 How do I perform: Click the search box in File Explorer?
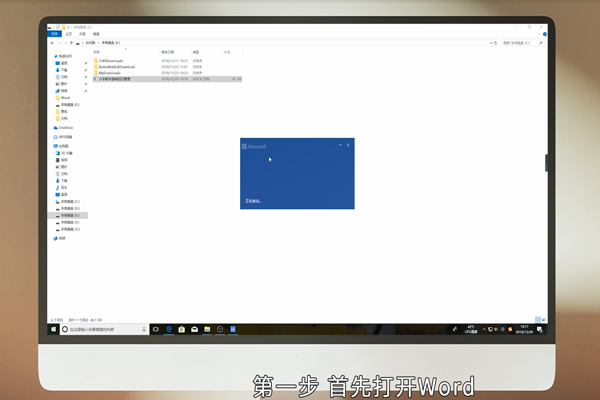tap(523, 43)
